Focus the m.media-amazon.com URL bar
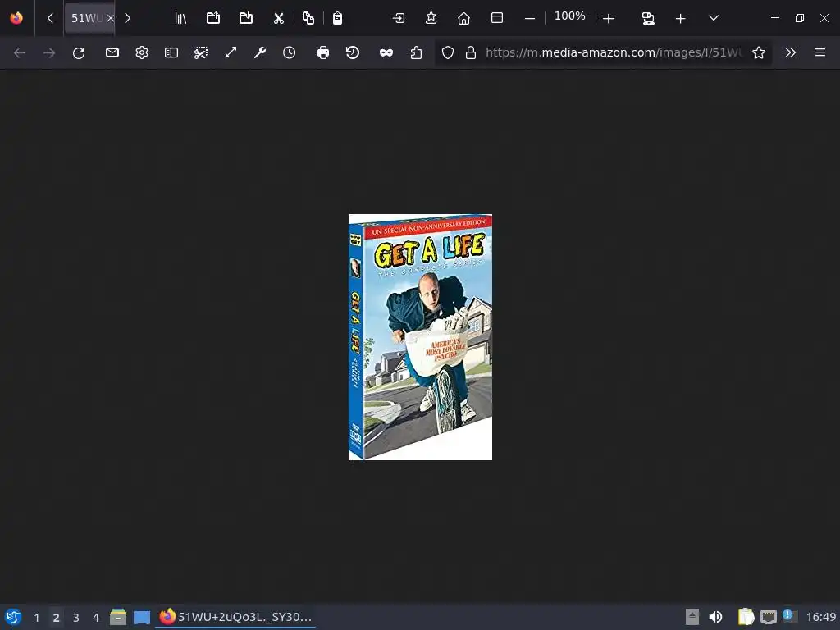The height and width of the screenshot is (630, 840). [614, 52]
